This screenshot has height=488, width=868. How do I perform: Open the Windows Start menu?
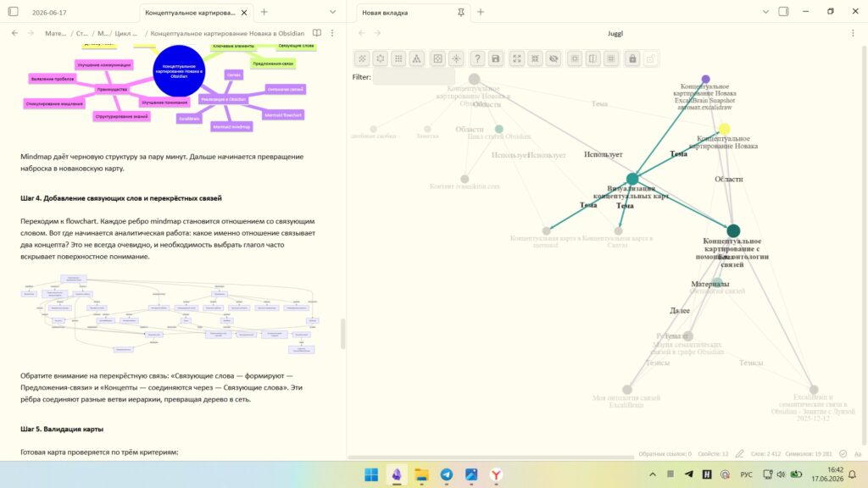click(371, 474)
